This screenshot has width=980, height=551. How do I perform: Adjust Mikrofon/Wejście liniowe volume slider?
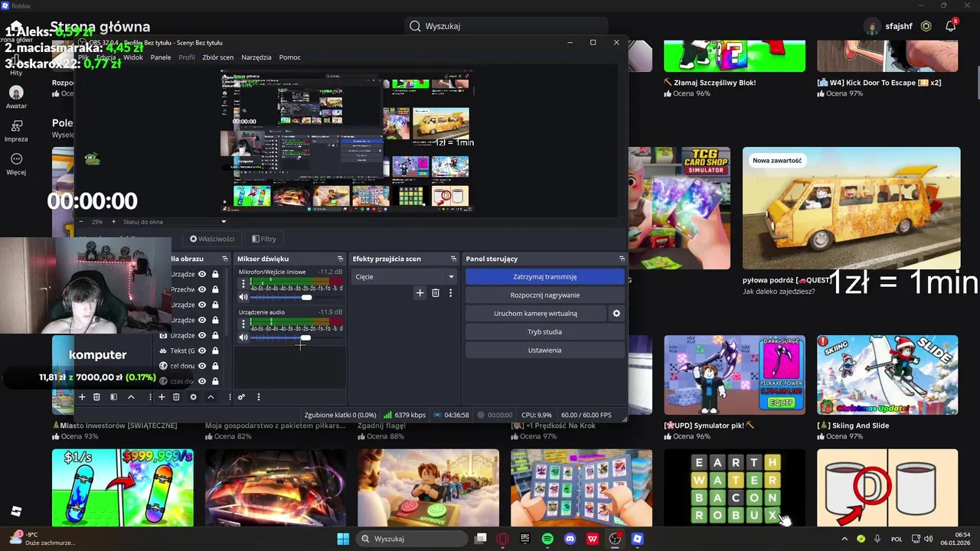pyautogui.click(x=296, y=297)
